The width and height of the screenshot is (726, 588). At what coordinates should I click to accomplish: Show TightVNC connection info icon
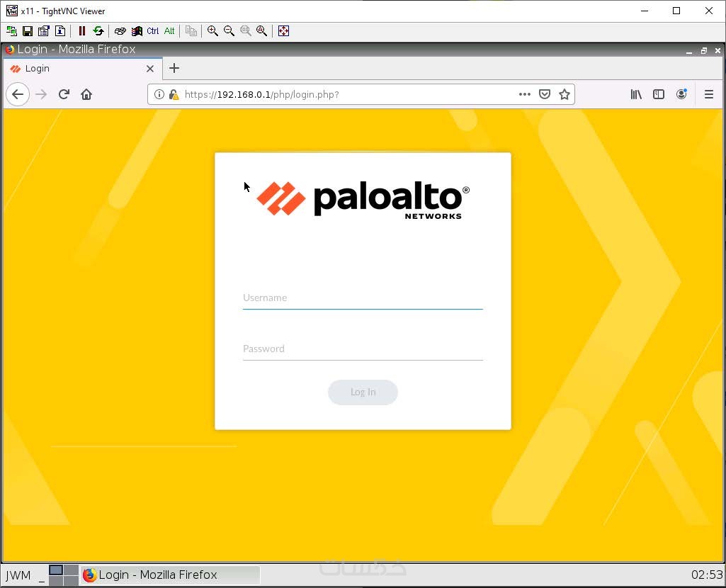pyautogui.click(x=60, y=31)
